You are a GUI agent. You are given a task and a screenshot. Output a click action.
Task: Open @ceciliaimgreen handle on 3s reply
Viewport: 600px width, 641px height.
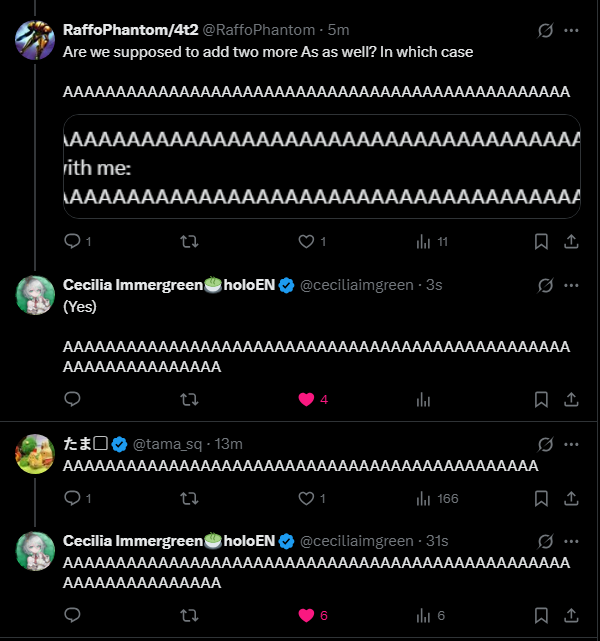[356, 285]
